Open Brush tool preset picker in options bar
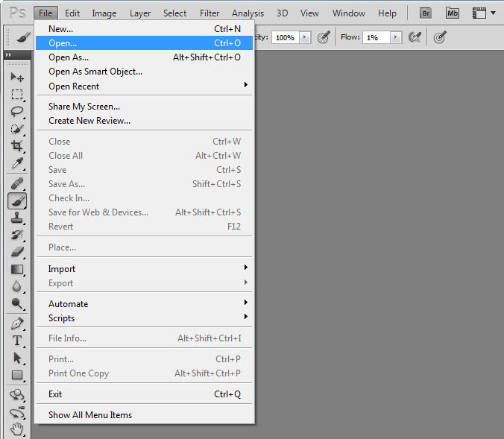The height and width of the screenshot is (439, 504). point(23,37)
